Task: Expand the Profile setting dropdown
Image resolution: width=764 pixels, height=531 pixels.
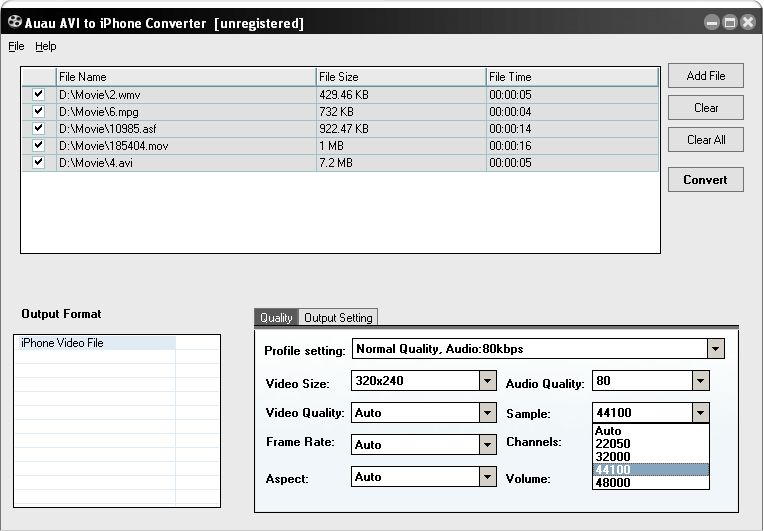Action: pos(715,350)
